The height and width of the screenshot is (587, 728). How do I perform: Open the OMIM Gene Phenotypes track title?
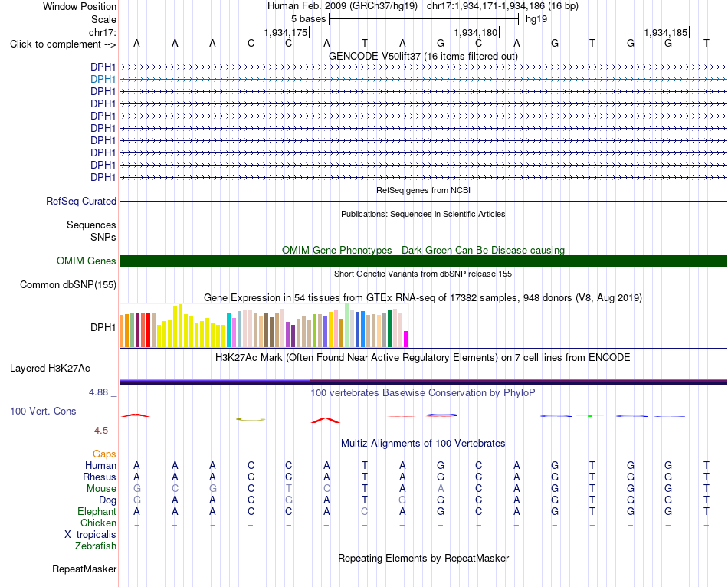[x=423, y=250]
